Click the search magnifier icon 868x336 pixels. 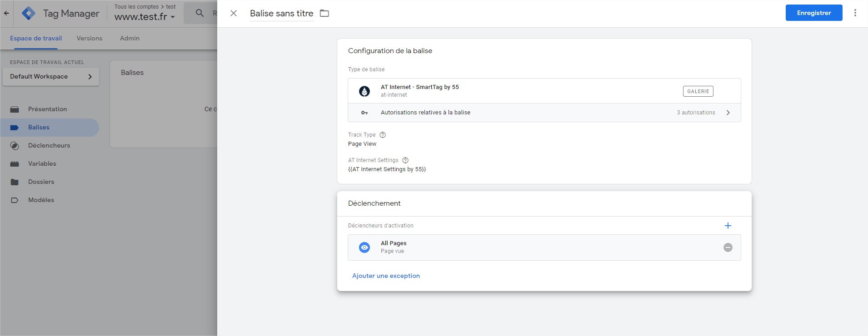coord(200,13)
